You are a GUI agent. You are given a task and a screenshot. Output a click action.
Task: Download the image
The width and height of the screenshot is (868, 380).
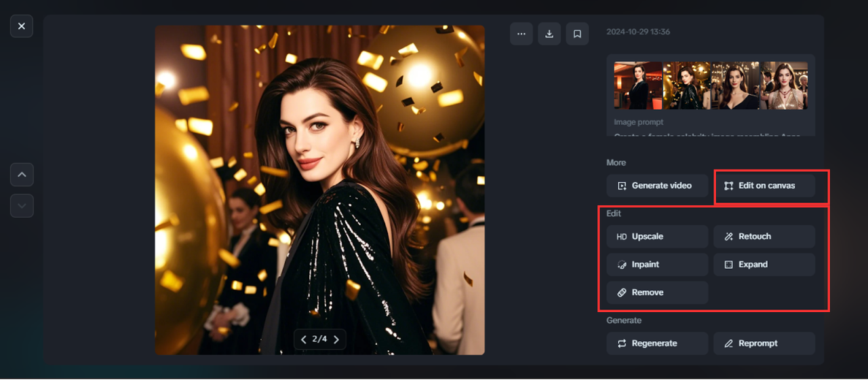point(549,34)
